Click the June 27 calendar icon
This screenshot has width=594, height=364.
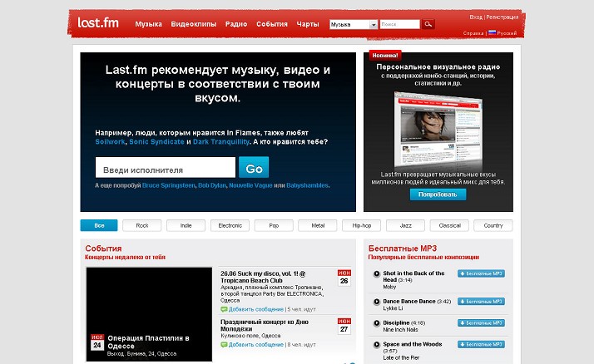point(344,326)
